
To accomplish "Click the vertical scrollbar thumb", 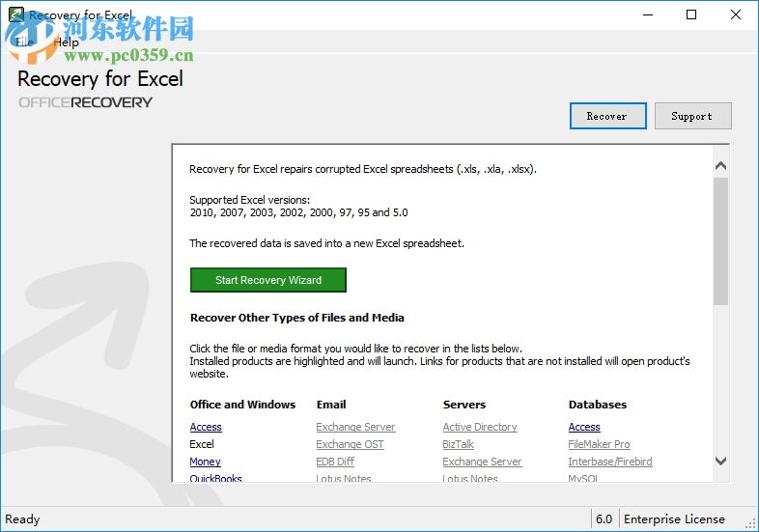I will click(x=720, y=241).
